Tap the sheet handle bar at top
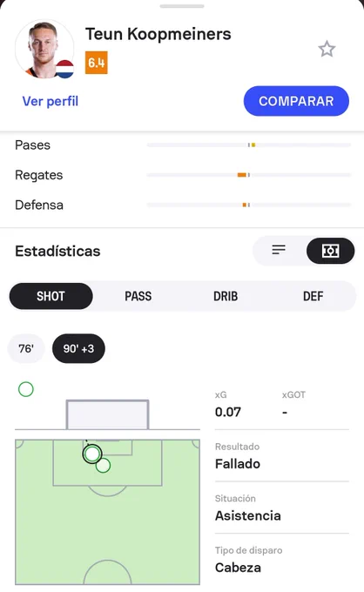364x592 pixels. tap(182, 6)
